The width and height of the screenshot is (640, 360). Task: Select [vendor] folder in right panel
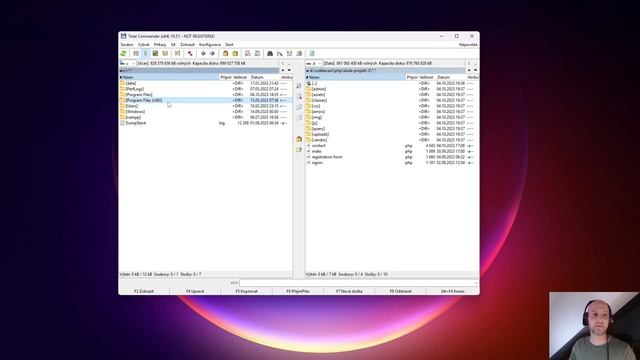(x=392, y=140)
